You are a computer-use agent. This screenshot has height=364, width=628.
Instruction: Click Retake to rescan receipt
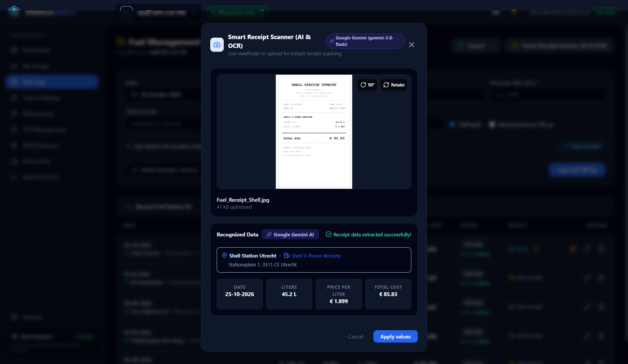[394, 85]
